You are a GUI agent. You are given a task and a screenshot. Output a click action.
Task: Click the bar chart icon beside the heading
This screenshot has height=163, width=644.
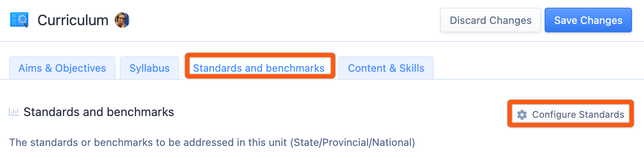coord(14,112)
